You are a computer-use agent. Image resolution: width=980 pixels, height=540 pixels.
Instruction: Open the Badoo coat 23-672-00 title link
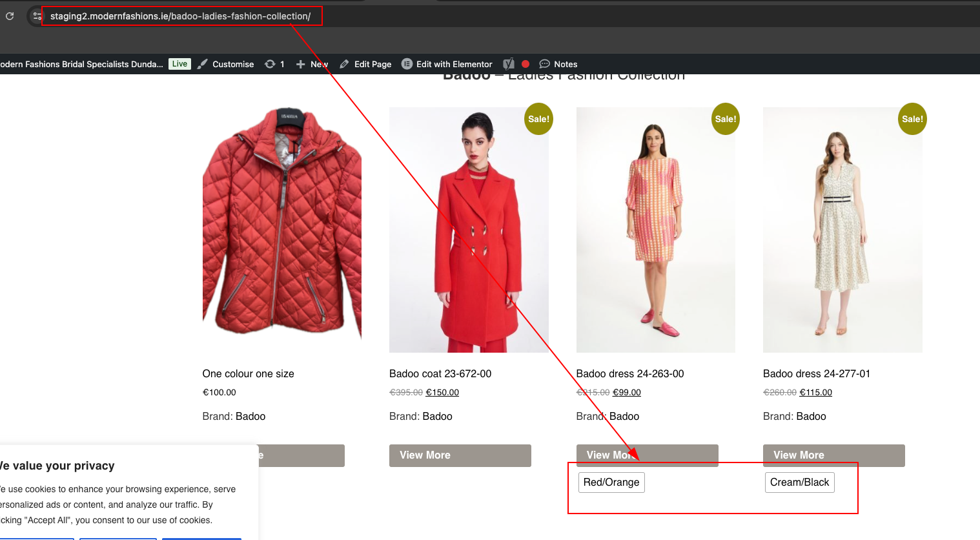click(x=440, y=374)
